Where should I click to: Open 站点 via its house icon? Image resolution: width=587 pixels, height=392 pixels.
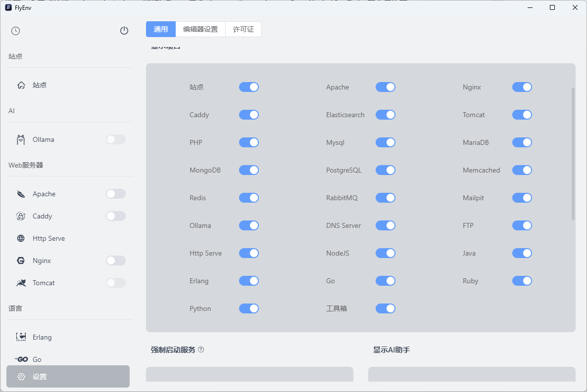pyautogui.click(x=21, y=86)
